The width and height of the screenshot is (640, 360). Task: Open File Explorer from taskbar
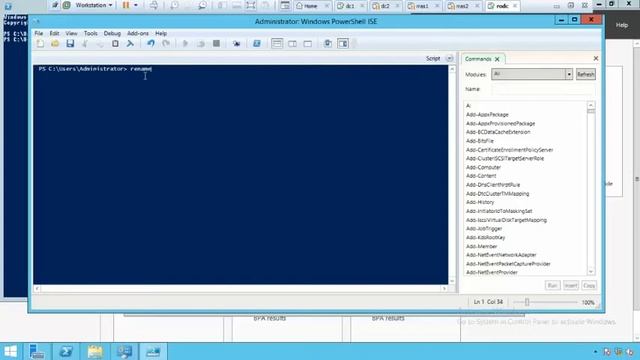(x=95, y=351)
